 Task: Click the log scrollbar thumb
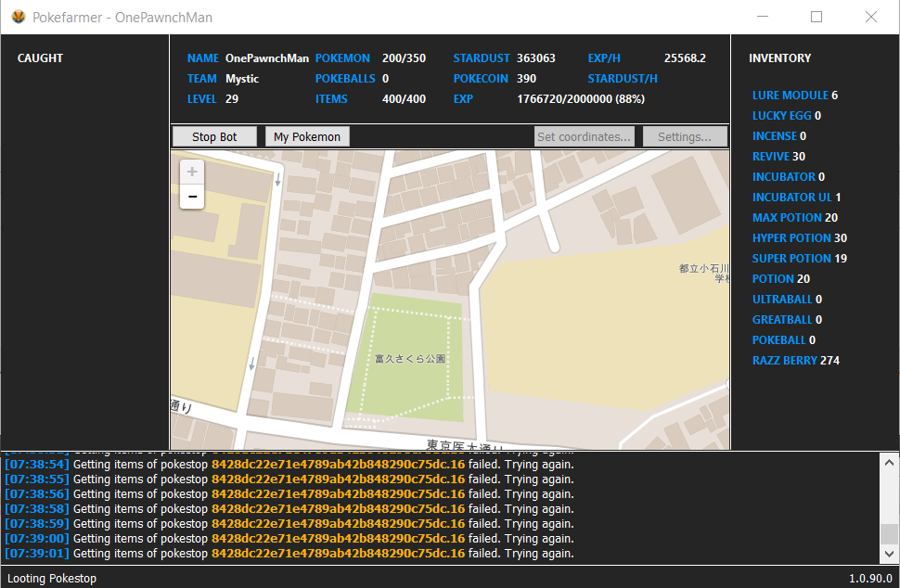click(x=889, y=534)
